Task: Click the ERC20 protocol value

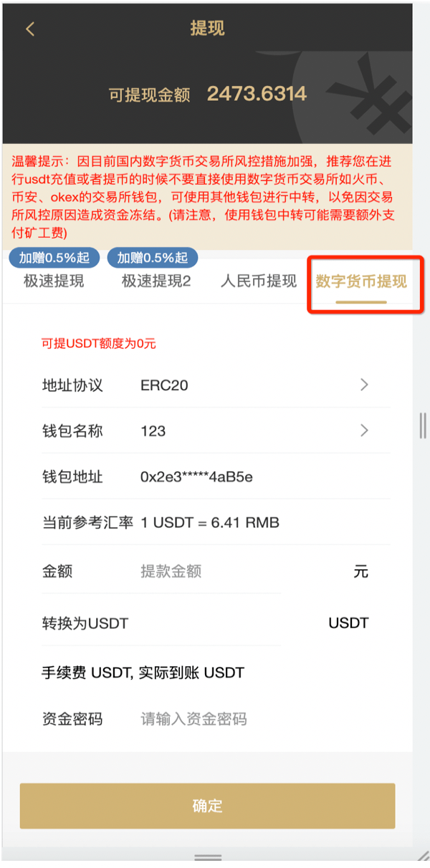Action: pyautogui.click(x=164, y=385)
